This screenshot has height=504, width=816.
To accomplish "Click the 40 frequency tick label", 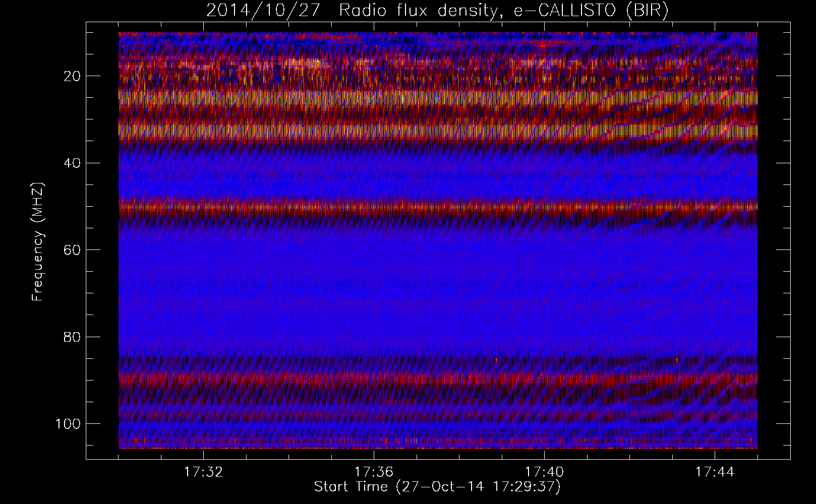I will point(73,163).
